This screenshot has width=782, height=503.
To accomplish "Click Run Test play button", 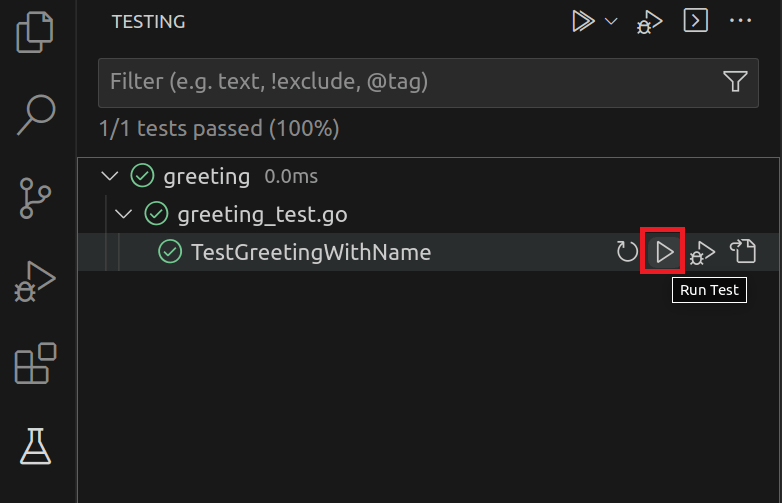I will pos(665,252).
